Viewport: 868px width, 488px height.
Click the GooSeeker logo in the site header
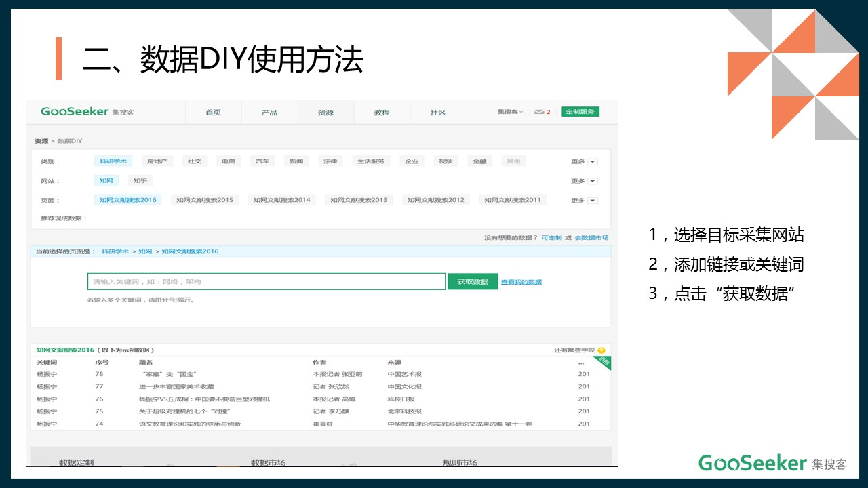click(87, 112)
